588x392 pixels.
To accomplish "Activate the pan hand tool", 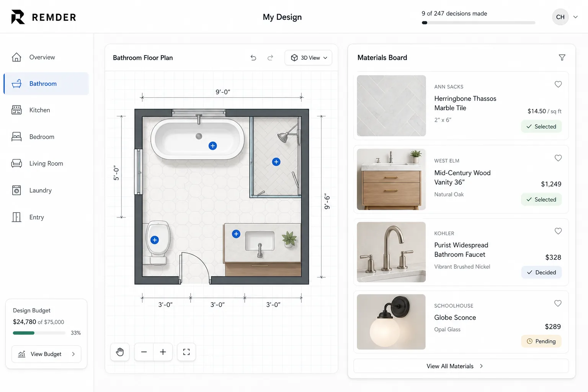I will coord(120,352).
